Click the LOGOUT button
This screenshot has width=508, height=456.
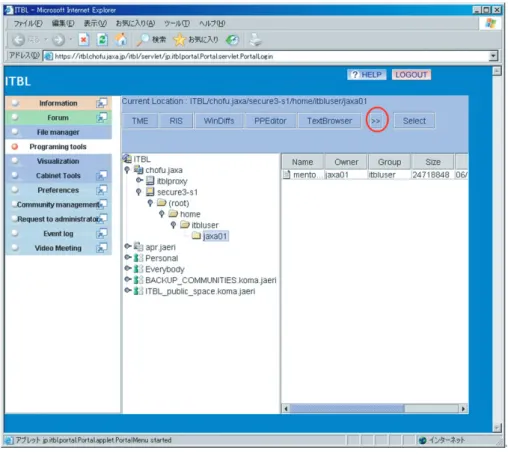click(x=411, y=75)
